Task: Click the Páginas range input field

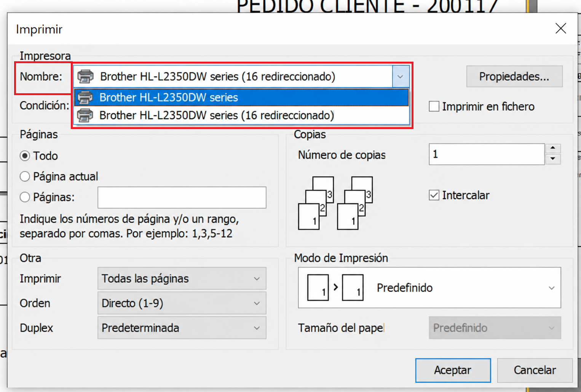Action: pos(182,198)
